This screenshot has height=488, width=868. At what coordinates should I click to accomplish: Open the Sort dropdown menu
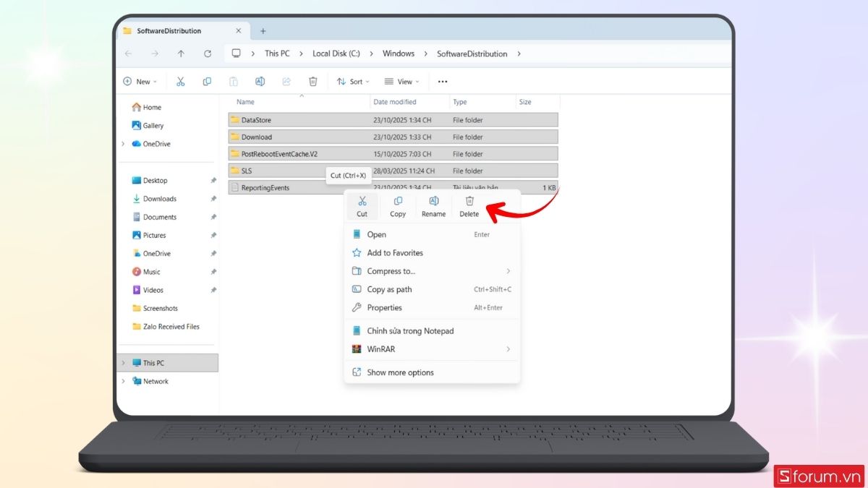353,82
